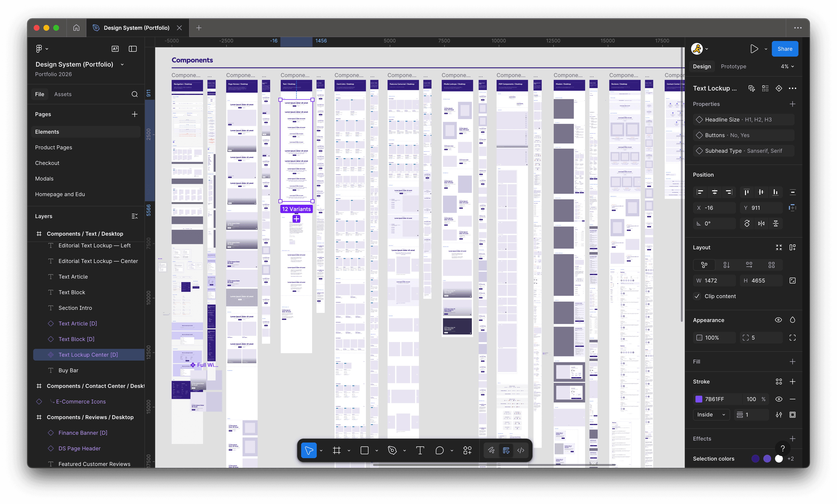The width and height of the screenshot is (837, 504).
Task: Select the Text tool in toolbar
Action: pos(420,450)
